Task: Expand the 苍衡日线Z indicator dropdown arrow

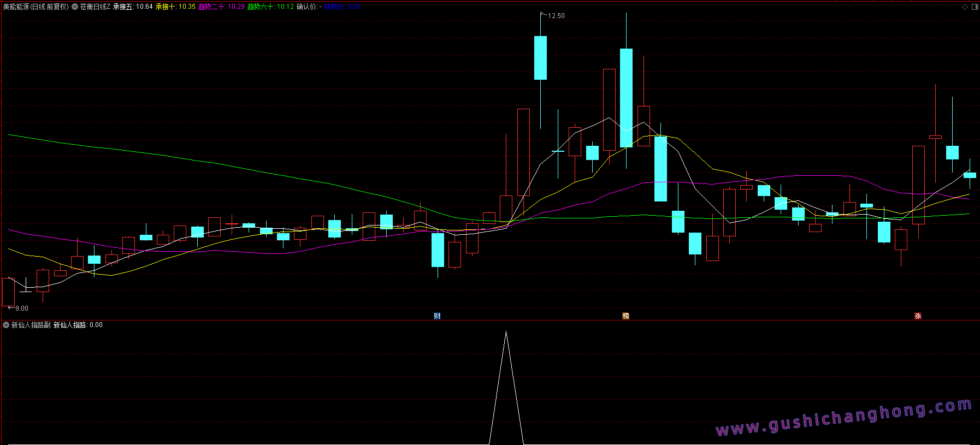Action: [75, 7]
